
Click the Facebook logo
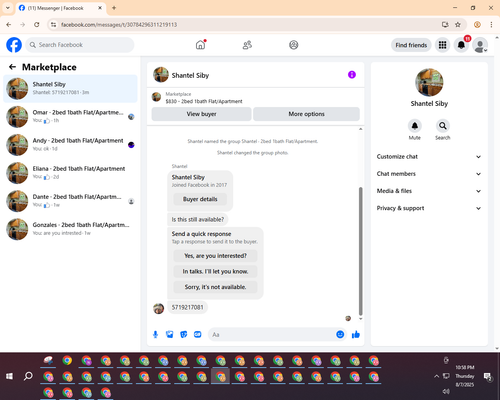click(14, 45)
